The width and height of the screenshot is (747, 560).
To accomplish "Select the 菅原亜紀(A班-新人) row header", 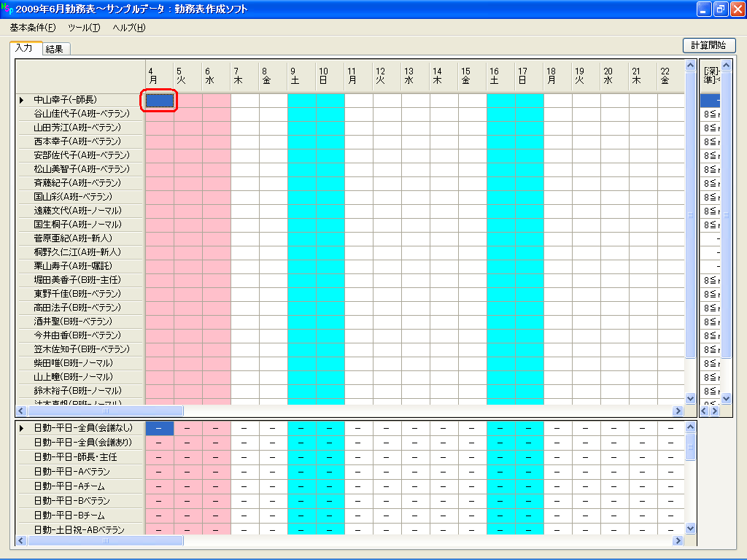I will click(x=80, y=238).
